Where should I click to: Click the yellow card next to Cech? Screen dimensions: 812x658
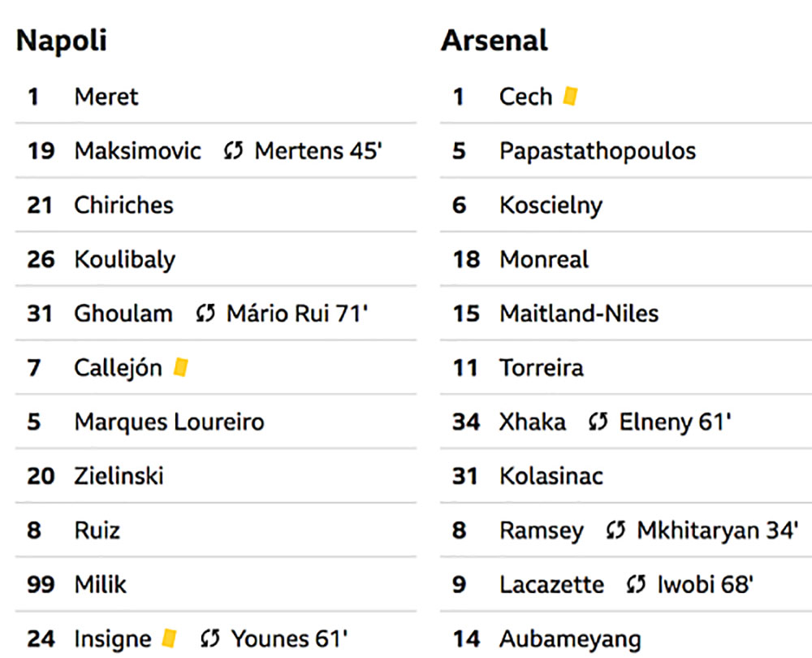tap(570, 96)
